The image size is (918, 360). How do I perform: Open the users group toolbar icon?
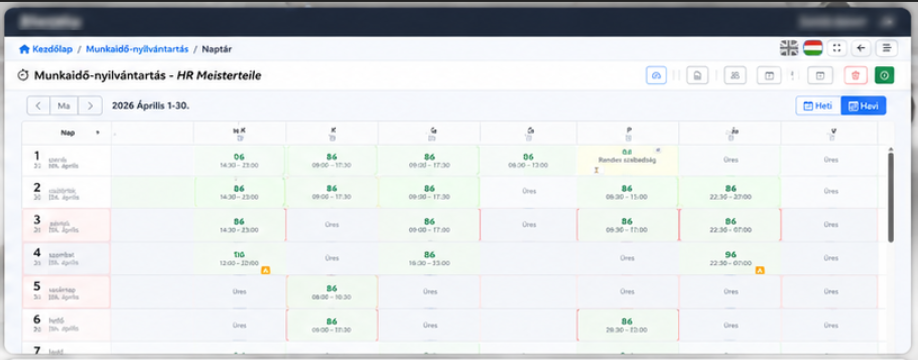click(x=735, y=76)
